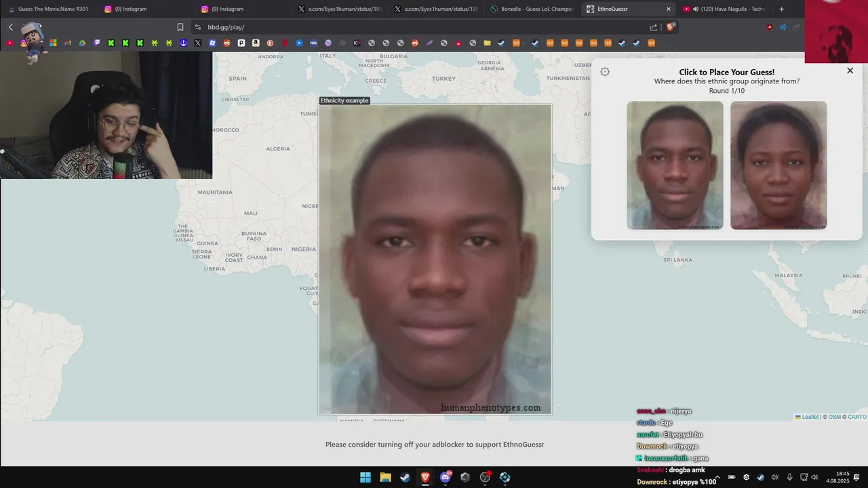The height and width of the screenshot is (488, 868).
Task: Go back with the browser back arrow
Action: [x=11, y=27]
